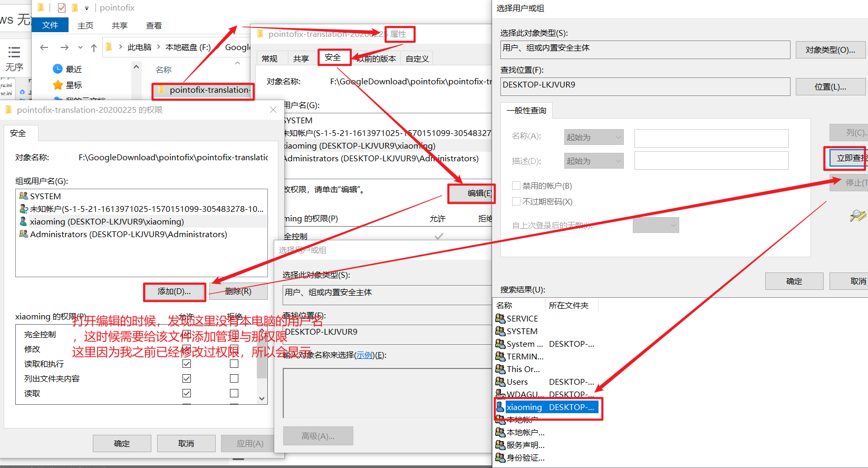Click the magnifier search icon in select user dialog
Viewport: 868px width, 468px height.
[858, 215]
